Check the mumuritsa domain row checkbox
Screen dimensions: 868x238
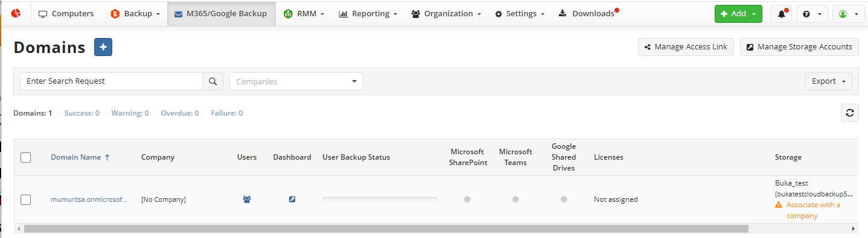point(25,199)
